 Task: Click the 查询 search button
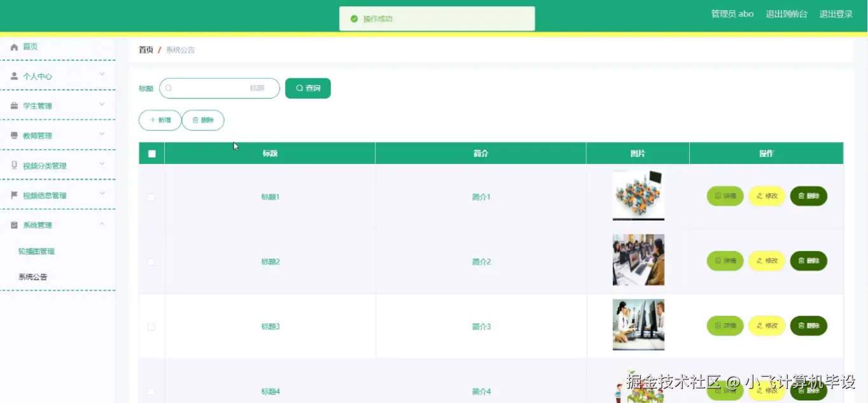point(308,88)
